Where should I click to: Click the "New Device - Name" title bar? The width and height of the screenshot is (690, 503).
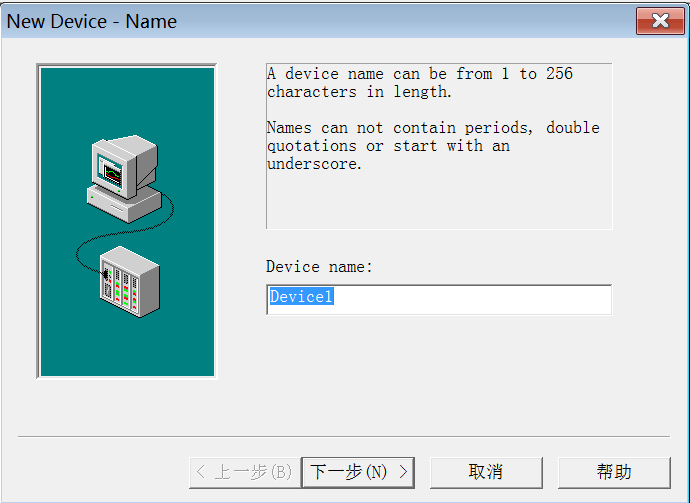300,21
